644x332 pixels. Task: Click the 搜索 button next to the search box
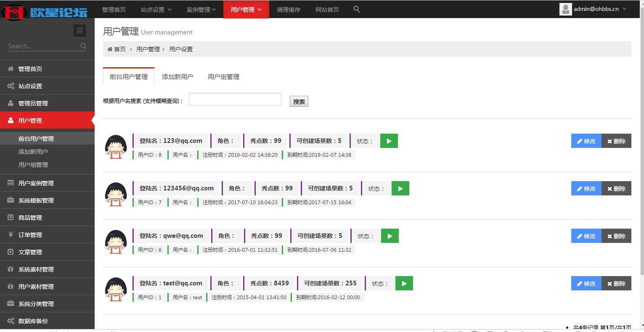coord(299,101)
